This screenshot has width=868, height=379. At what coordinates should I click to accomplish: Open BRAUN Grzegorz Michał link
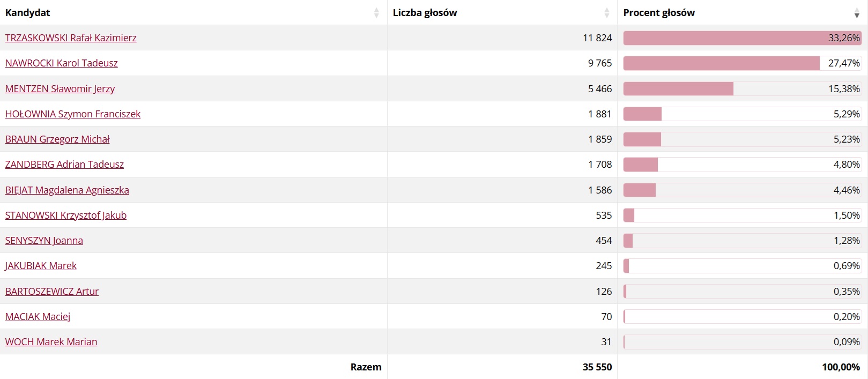click(x=57, y=139)
